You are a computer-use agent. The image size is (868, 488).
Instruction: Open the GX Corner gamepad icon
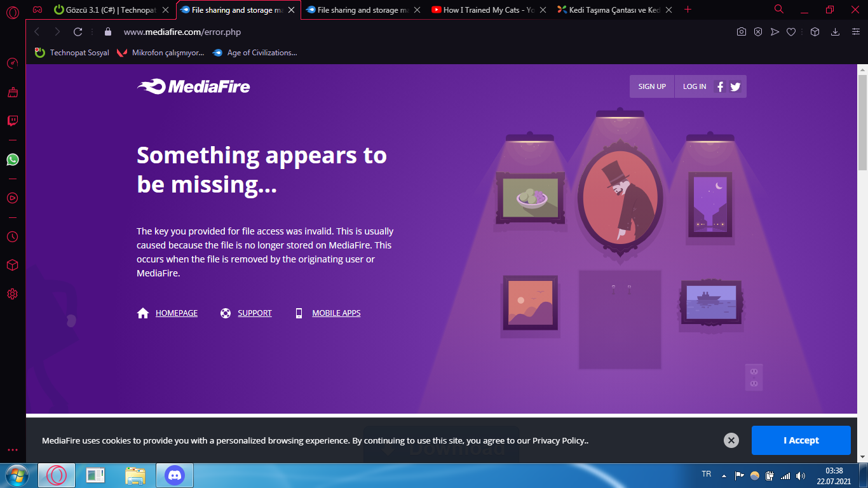click(37, 10)
